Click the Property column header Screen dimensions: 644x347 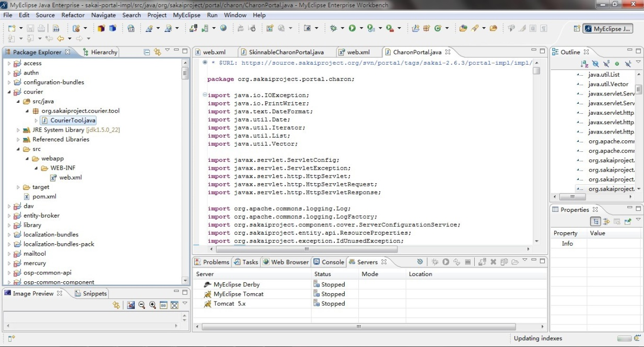[x=568, y=233]
